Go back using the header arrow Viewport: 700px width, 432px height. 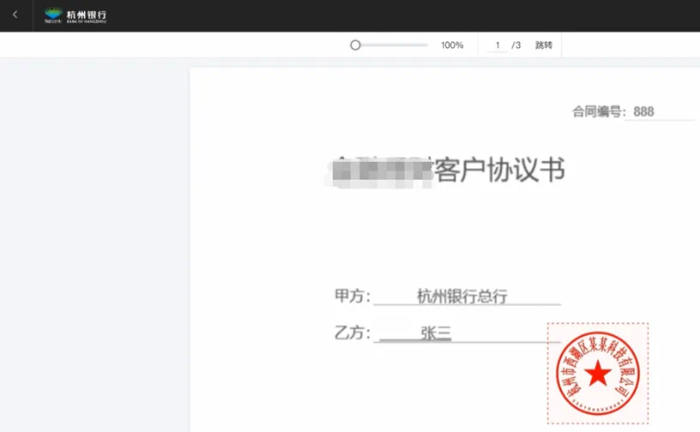click(x=15, y=15)
